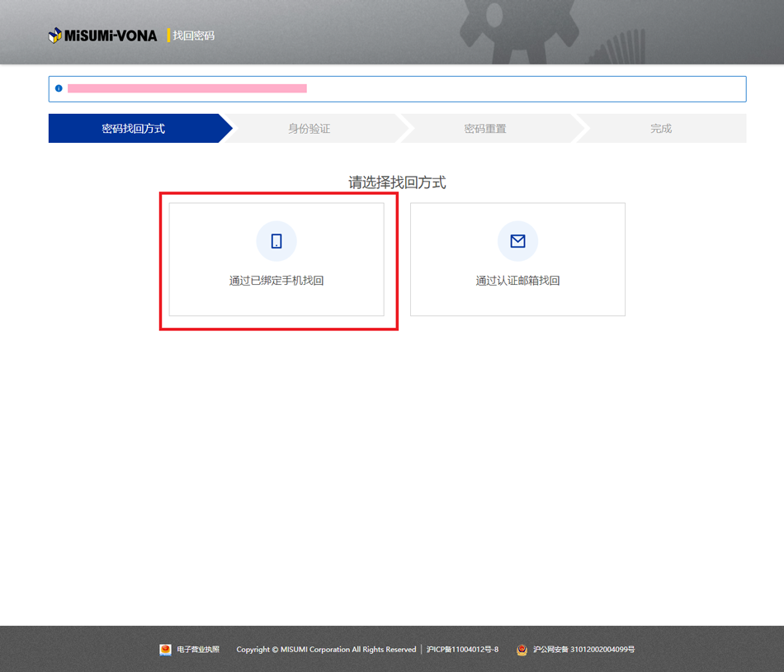Click the MISUMI Corporation copyright text
Image resolution: width=784 pixels, height=672 pixels.
coord(326,650)
